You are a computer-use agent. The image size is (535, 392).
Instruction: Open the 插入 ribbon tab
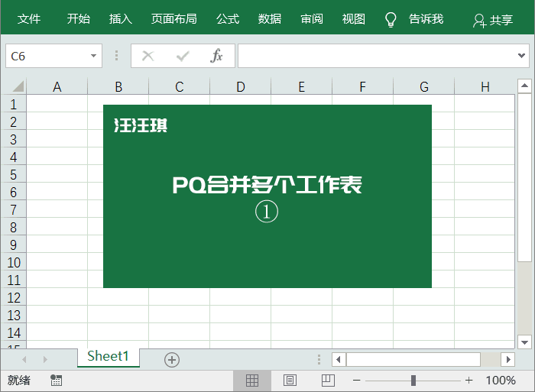click(x=121, y=19)
